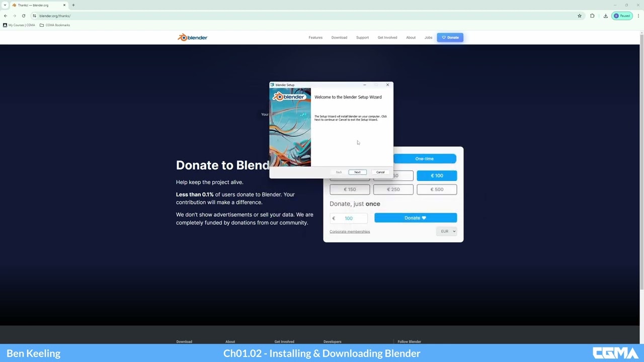Open the Chrome three-dot menu
This screenshot has height=362, width=644.
click(x=638, y=16)
